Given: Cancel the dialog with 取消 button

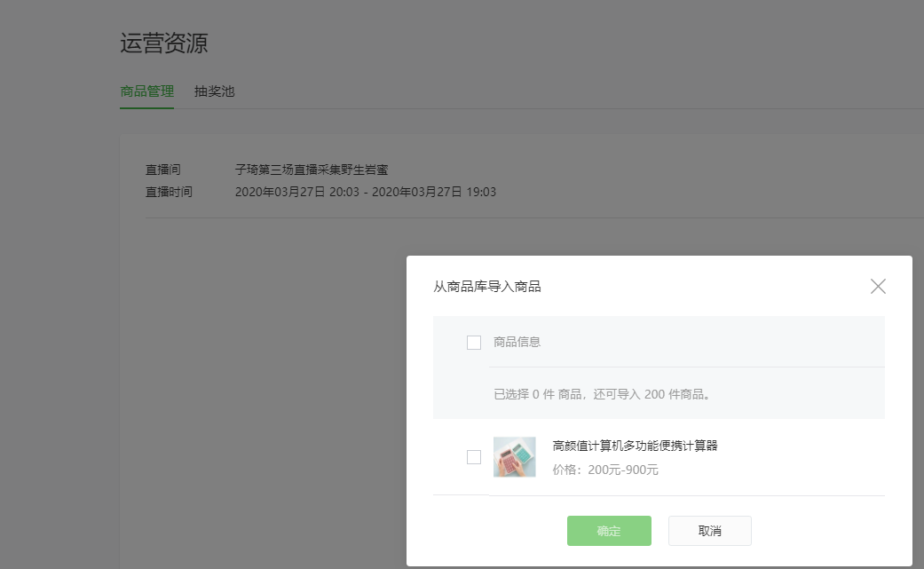Looking at the screenshot, I should (x=709, y=531).
